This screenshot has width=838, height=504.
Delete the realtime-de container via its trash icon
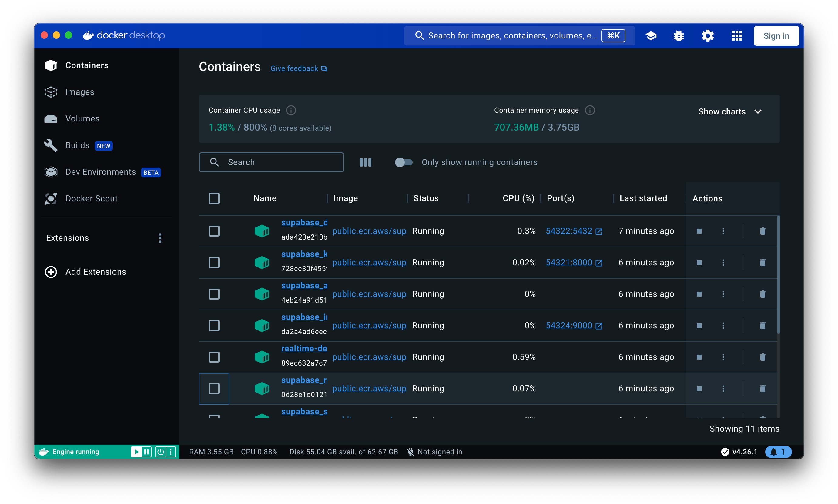click(x=763, y=357)
